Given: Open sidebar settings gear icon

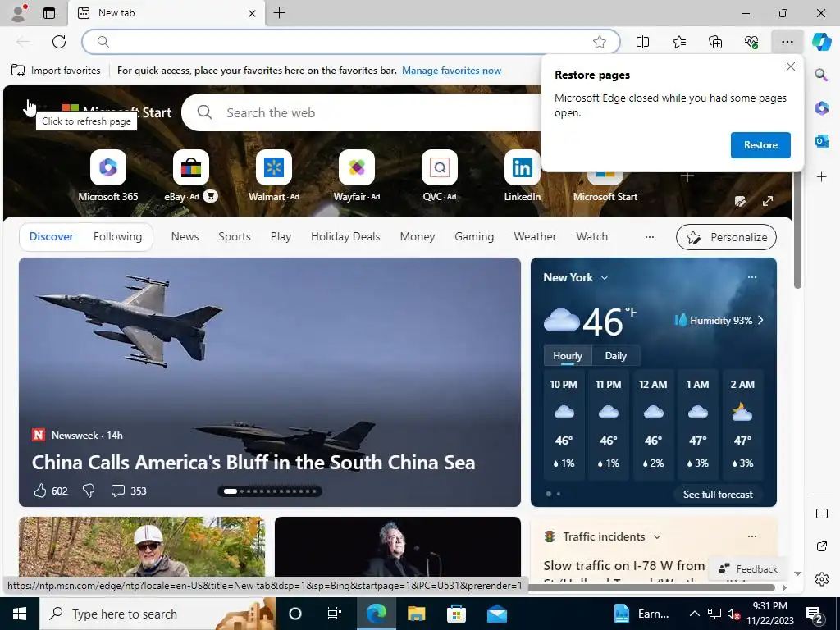Looking at the screenshot, I should click(822, 579).
